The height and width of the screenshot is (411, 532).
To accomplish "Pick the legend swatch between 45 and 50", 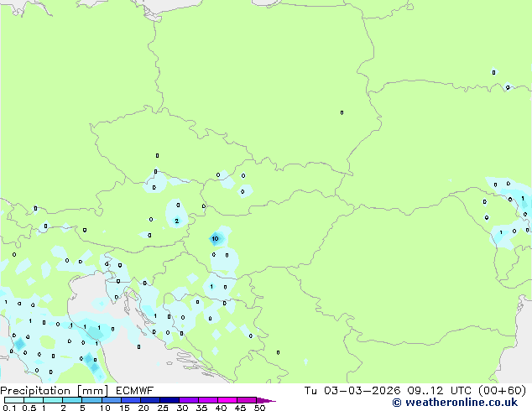I will tap(247, 400).
